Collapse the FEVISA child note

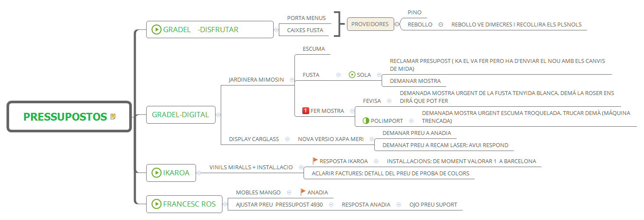[389, 101]
